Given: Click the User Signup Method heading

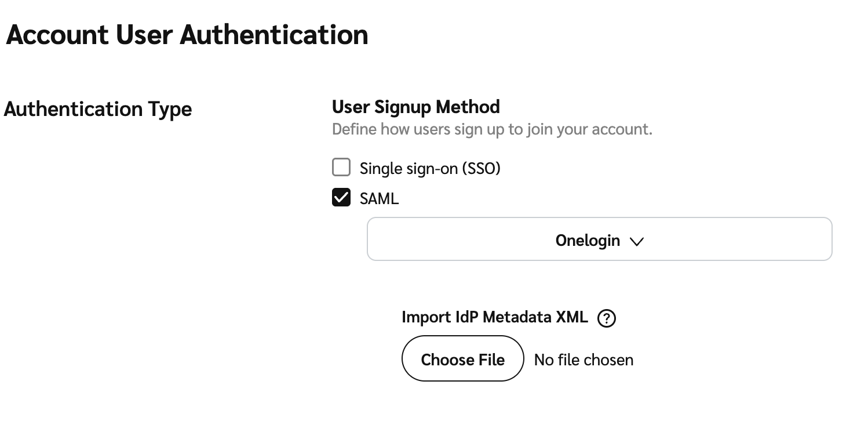Looking at the screenshot, I should tap(415, 107).
